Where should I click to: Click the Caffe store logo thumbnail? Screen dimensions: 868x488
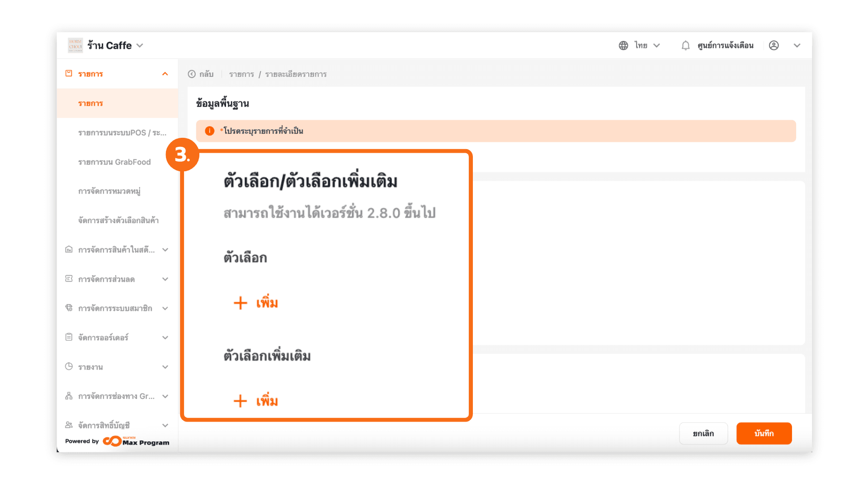[x=75, y=45]
